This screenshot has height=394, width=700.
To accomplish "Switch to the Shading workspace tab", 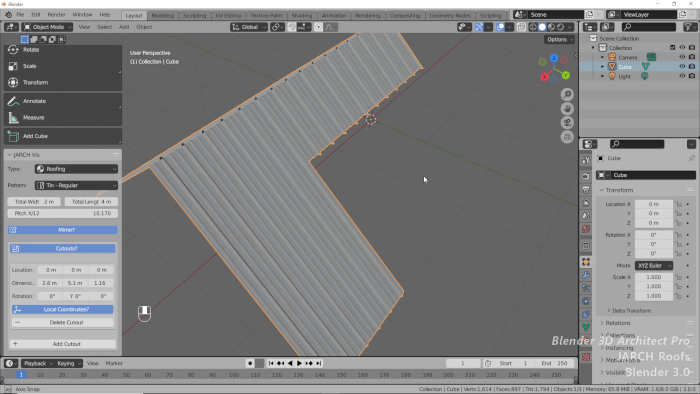I will [302, 16].
